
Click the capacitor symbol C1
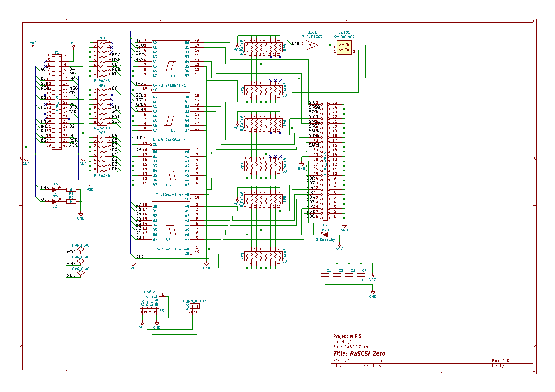[325, 275]
